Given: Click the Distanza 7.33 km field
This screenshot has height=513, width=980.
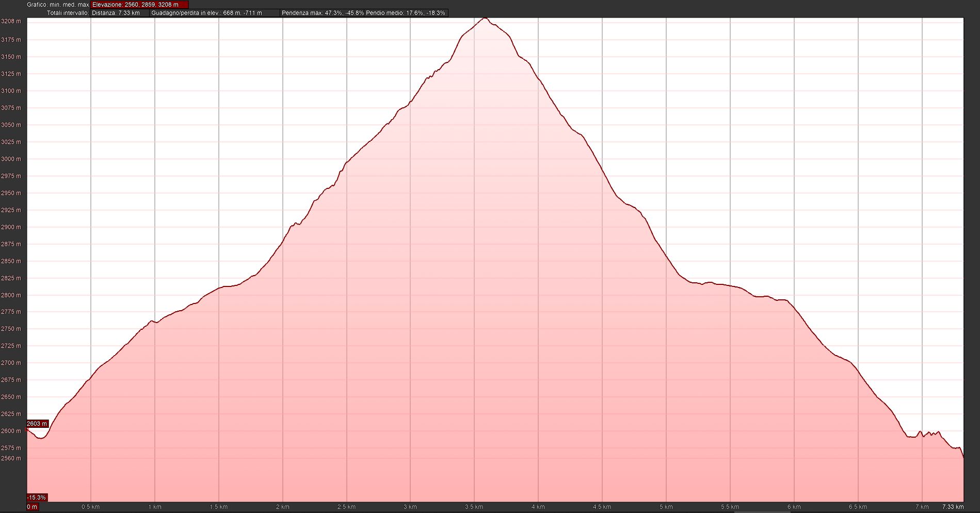Looking at the screenshot, I should point(120,13).
